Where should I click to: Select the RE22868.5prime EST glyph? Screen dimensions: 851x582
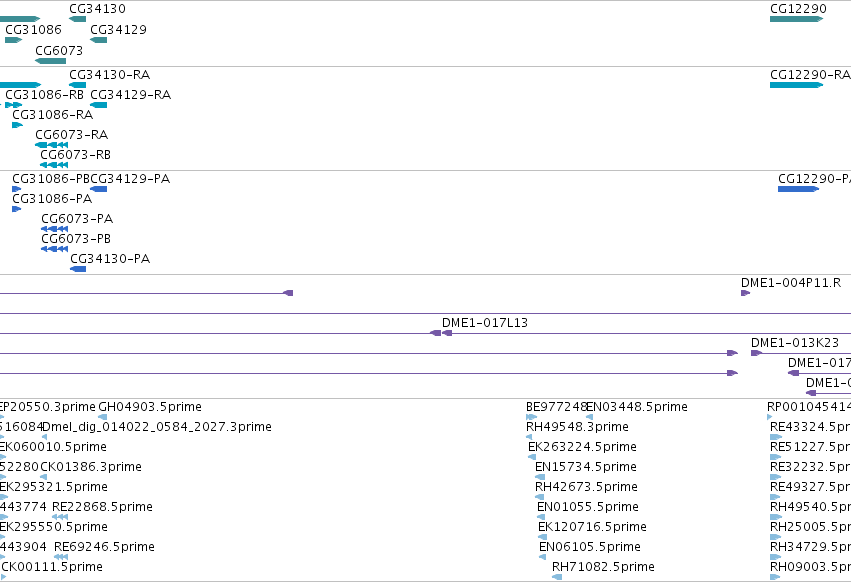[x=60, y=517]
